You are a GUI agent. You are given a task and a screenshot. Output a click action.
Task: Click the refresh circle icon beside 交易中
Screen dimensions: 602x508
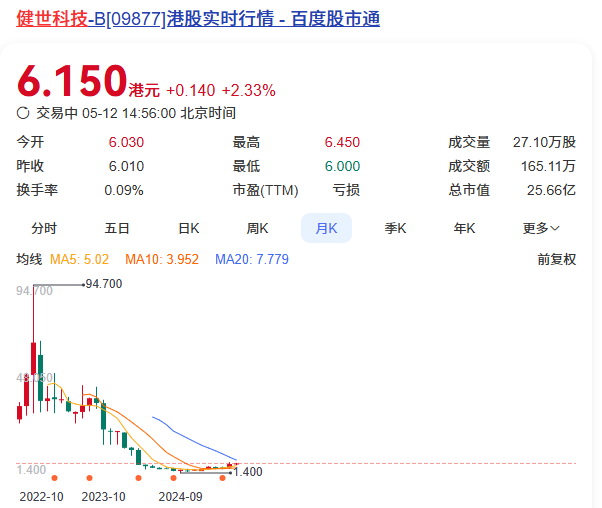pos(23,113)
